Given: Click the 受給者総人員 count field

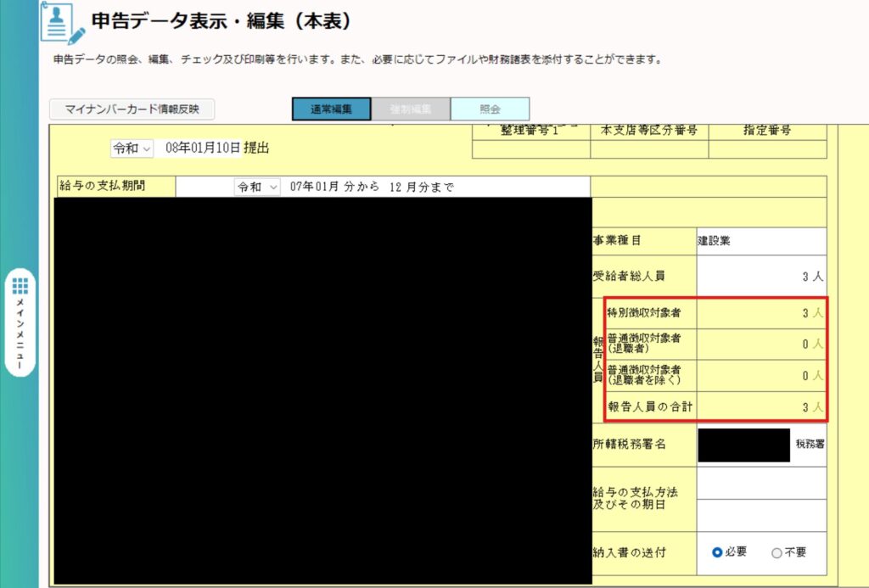Looking at the screenshot, I should click(x=760, y=277).
